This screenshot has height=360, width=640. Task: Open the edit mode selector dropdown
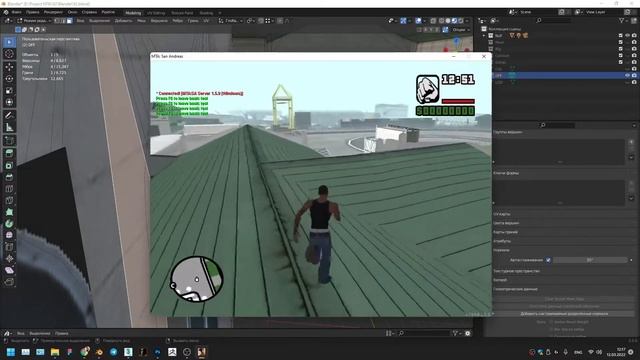34,20
